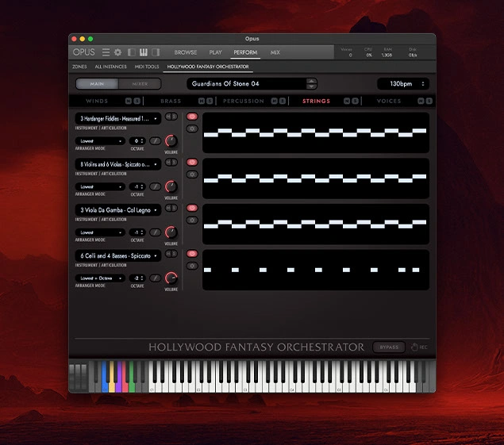Adjust the Viola Da Gamba volume knob
The width and height of the screenshot is (504, 445).
171,232
